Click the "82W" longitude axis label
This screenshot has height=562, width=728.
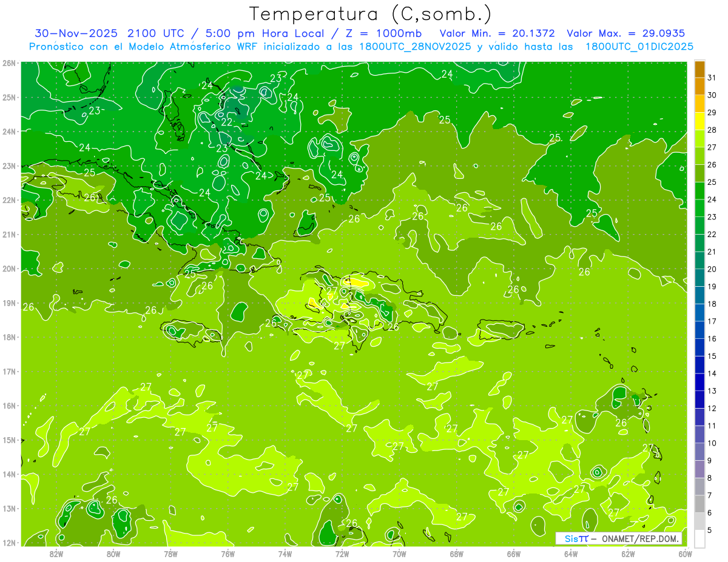(x=56, y=554)
